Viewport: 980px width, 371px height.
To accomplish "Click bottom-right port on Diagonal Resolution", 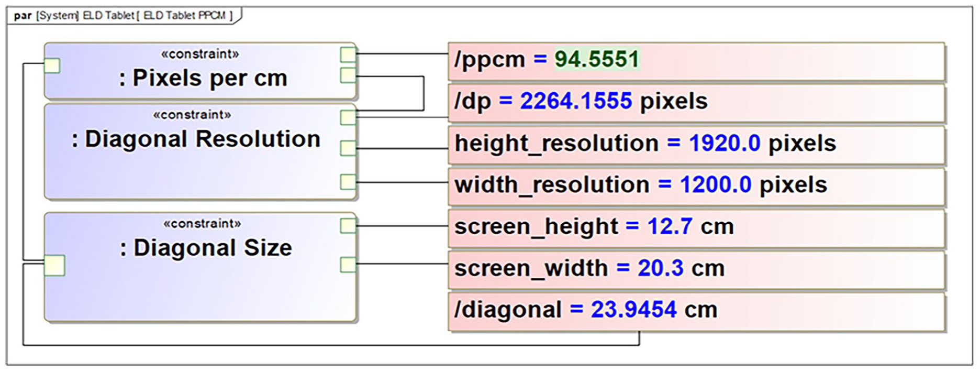I will pos(348,181).
